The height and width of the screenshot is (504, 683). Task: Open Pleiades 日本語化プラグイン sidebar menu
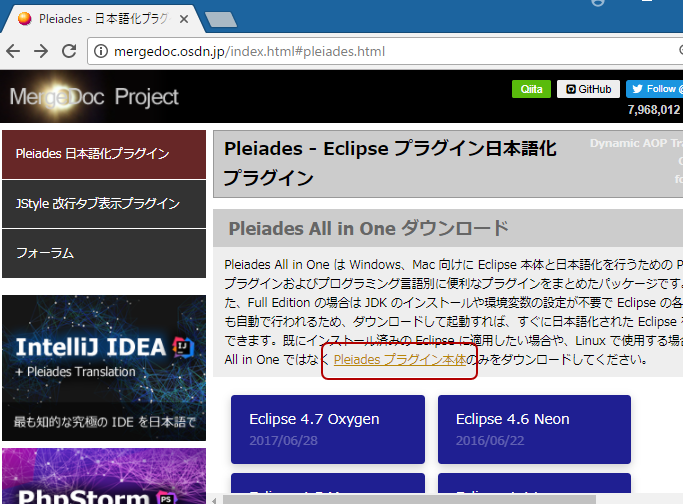click(104, 154)
